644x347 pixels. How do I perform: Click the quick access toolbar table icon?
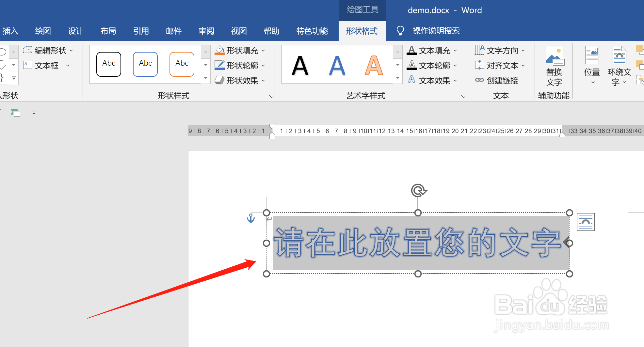(x=15, y=113)
